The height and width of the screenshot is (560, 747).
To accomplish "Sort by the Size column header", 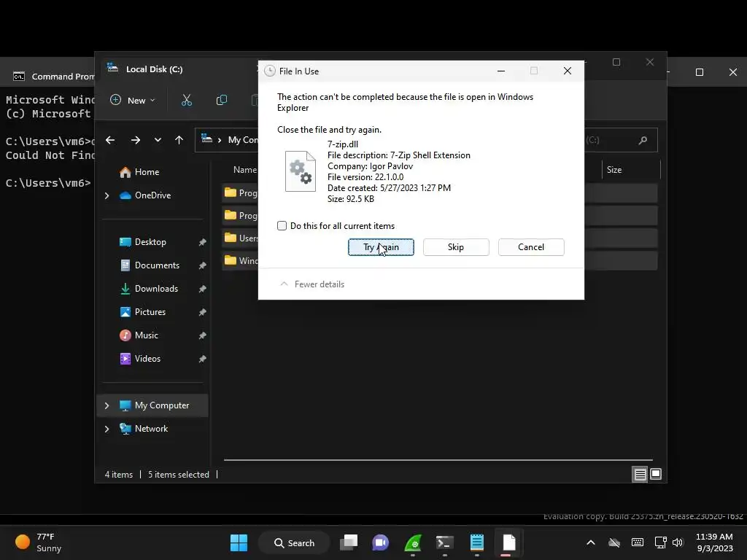I will (614, 169).
